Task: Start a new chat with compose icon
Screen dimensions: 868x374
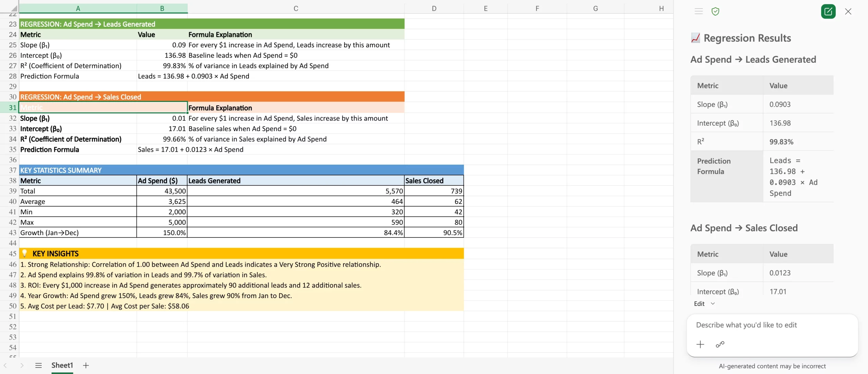Action: pos(828,12)
